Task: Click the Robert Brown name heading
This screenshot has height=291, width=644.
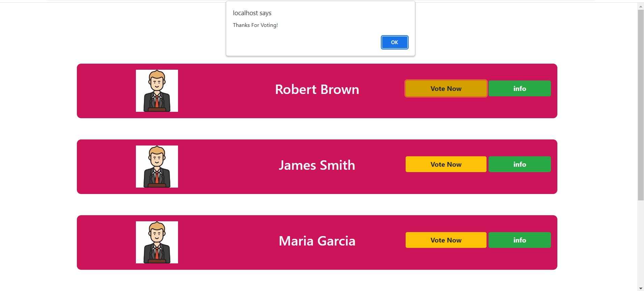Action: pos(317,90)
